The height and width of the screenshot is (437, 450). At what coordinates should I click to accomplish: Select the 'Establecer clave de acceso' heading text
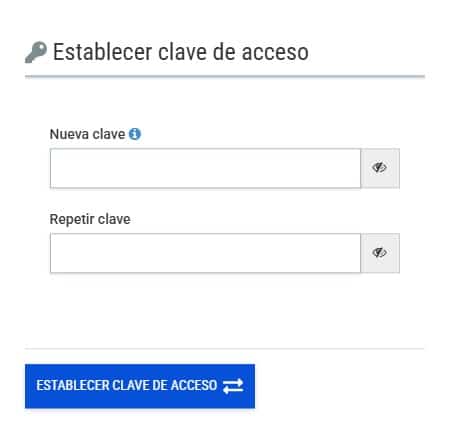(x=181, y=52)
